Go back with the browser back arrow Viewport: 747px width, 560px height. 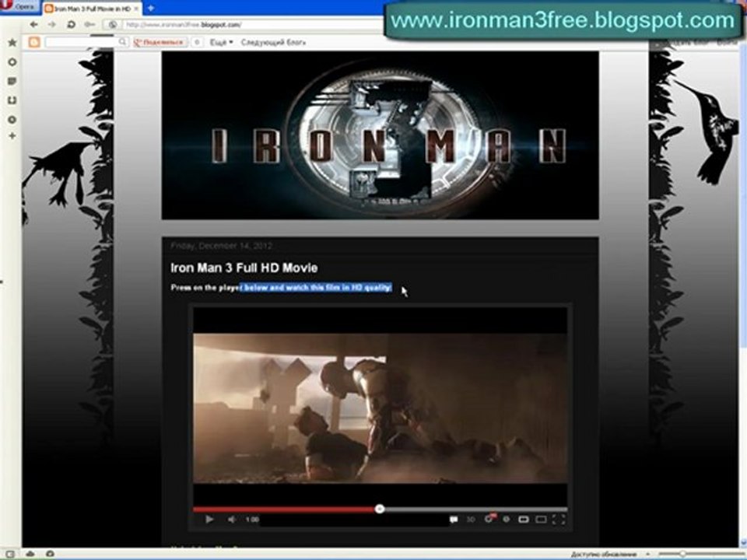tap(33, 24)
